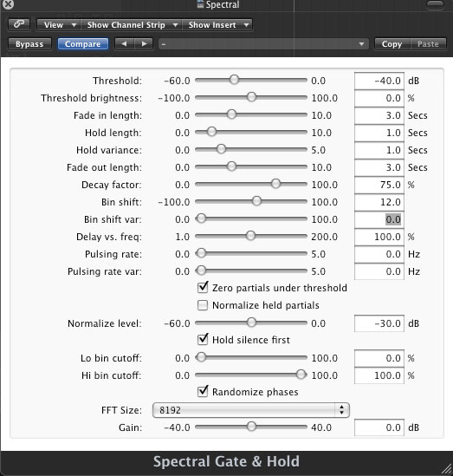
Task: Enable Normalize held partials checkbox
Action: [x=203, y=305]
